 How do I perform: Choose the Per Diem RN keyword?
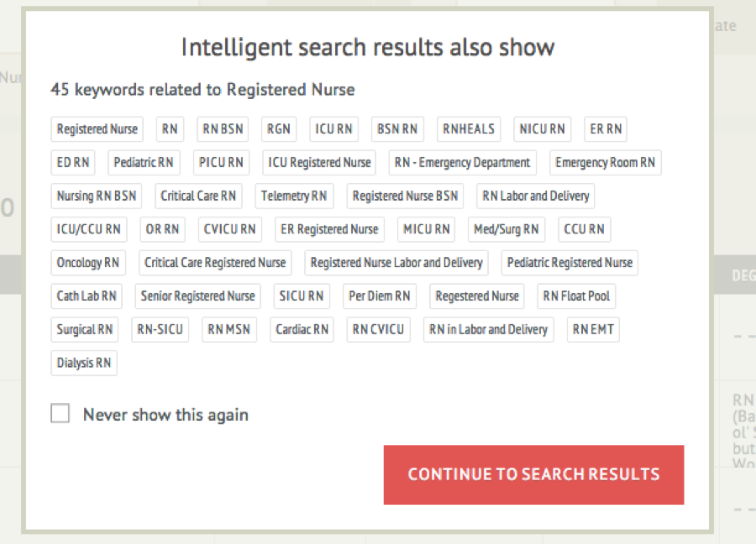click(x=380, y=296)
